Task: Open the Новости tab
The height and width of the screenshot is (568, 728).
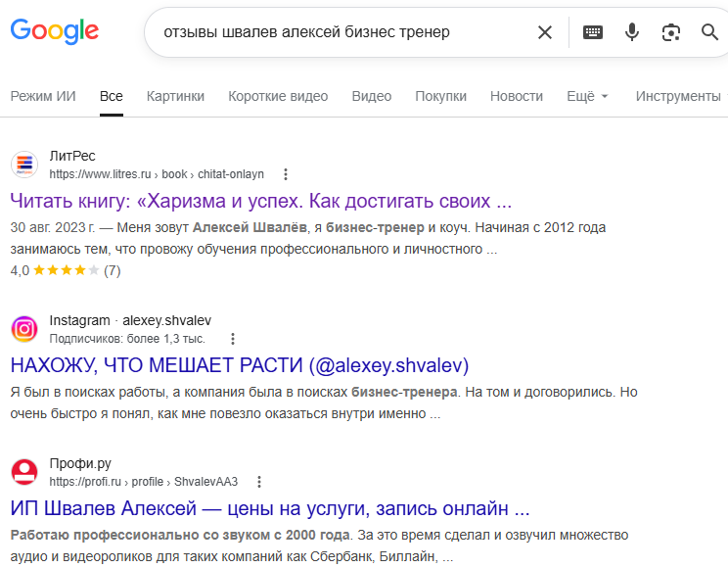Action: click(517, 96)
